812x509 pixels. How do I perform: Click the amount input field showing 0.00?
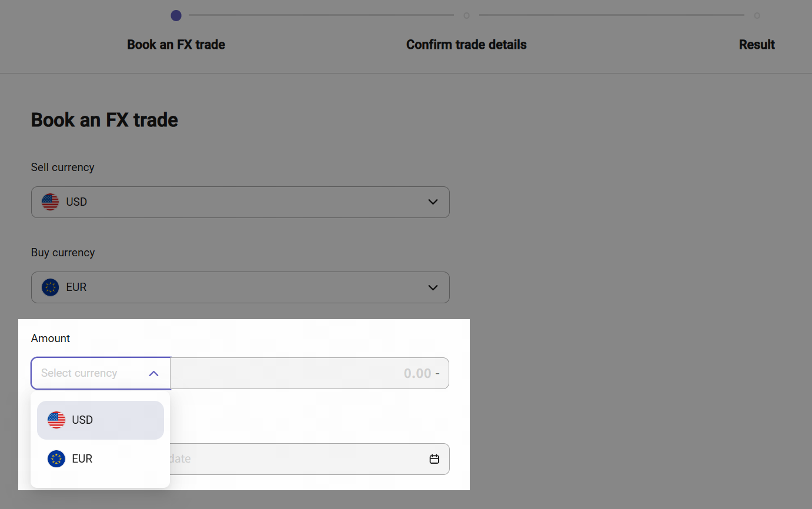(309, 373)
